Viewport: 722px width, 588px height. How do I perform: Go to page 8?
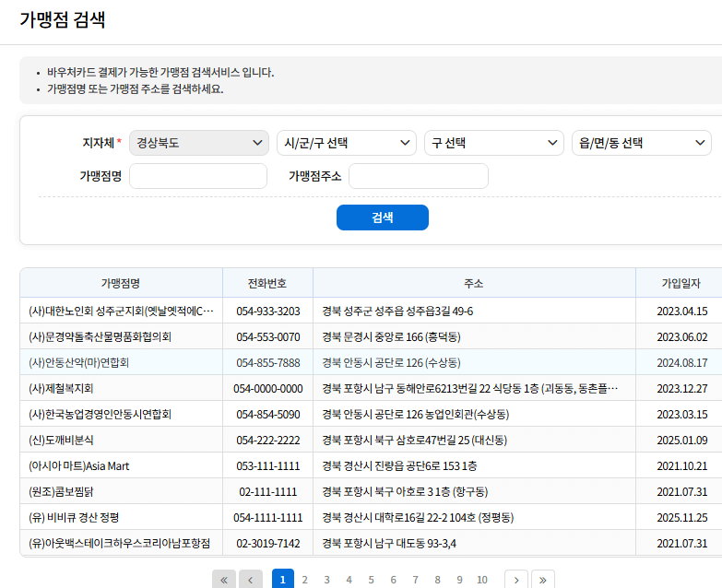pos(437,580)
